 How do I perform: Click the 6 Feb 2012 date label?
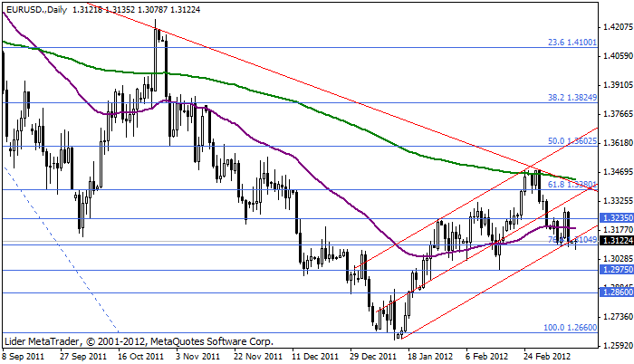click(487, 357)
